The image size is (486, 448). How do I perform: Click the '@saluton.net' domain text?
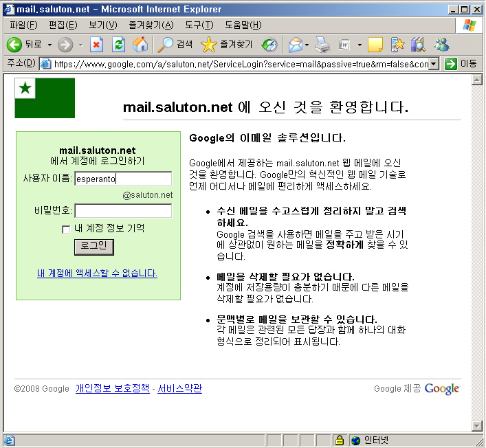pyautogui.click(x=148, y=195)
